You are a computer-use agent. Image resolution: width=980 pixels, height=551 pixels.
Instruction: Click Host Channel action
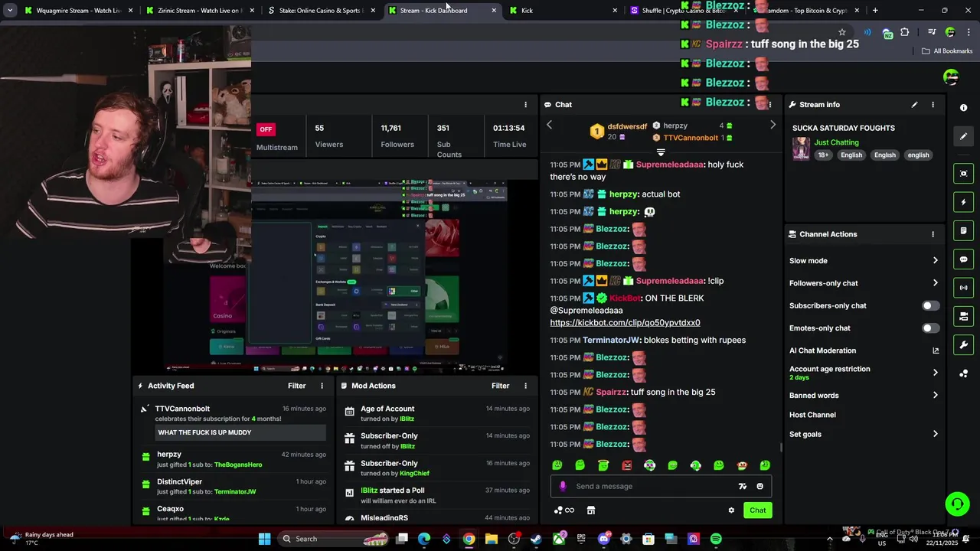coord(812,415)
